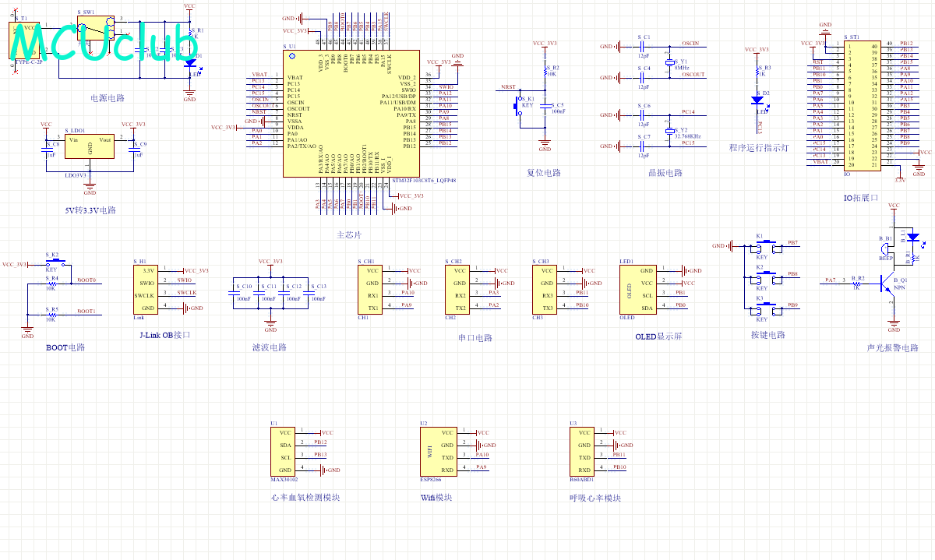Viewport: 935px width, 560px height.
Task: Select the power switch S_SW1
Action: click(97, 29)
